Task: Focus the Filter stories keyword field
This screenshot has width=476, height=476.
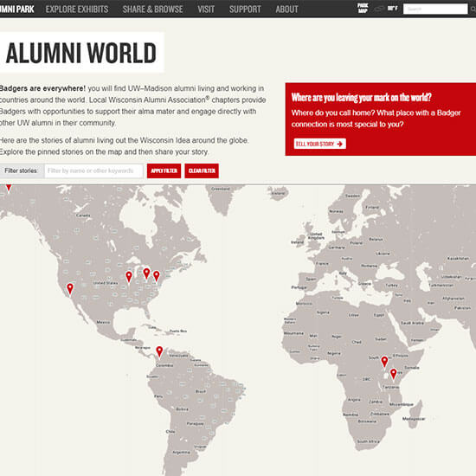Action: pos(93,170)
